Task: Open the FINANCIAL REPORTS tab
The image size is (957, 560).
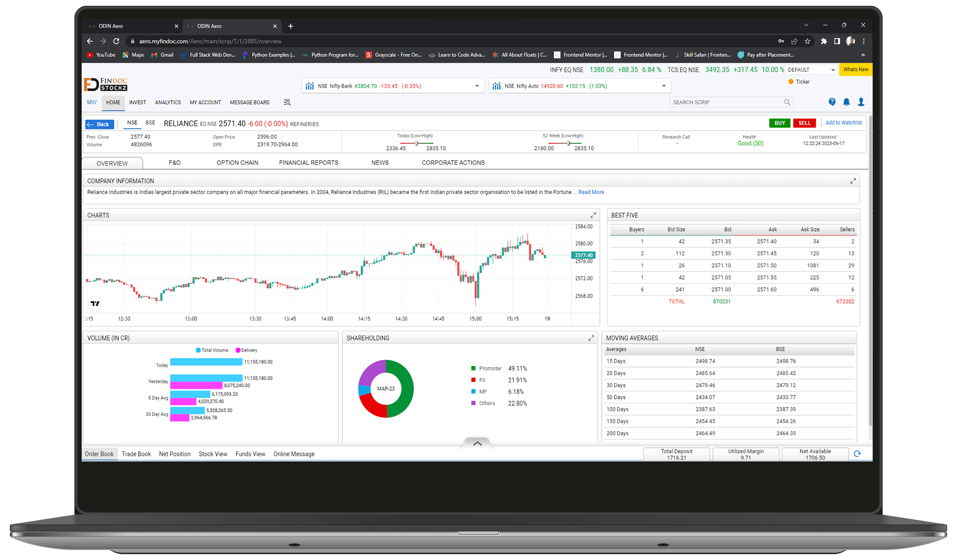Action: pyautogui.click(x=309, y=162)
